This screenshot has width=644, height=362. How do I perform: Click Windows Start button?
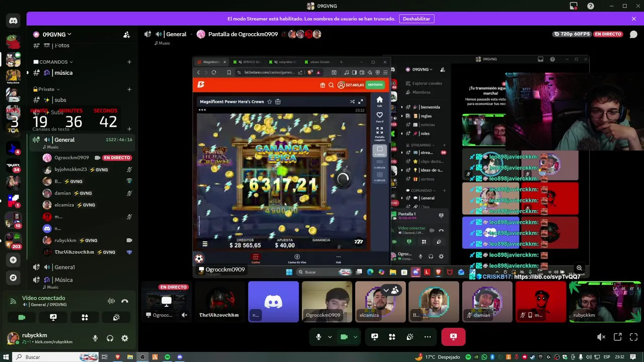point(5,357)
